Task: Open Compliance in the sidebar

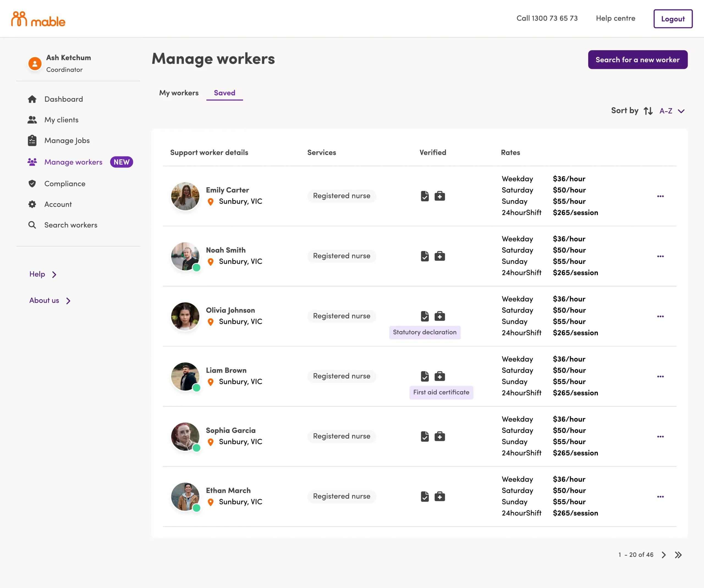Action: 65,184
